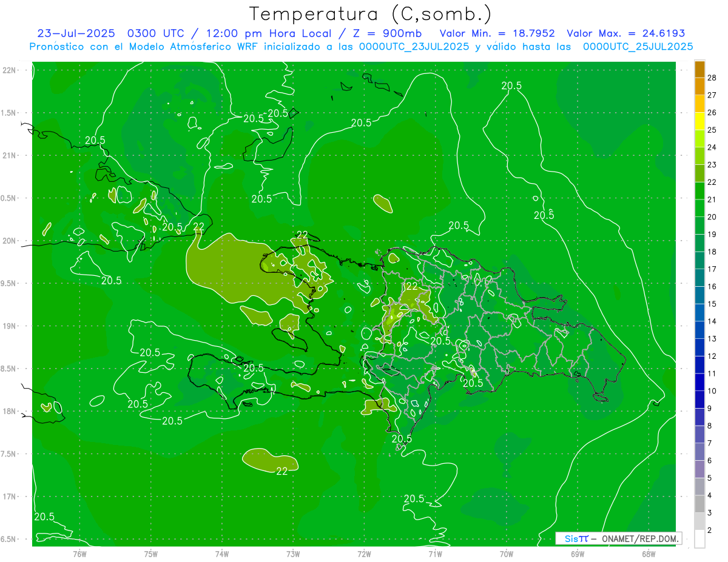The width and height of the screenshot is (728, 562).
Task: Click the title 'Temperatura (C,somb.)'
Action: tap(370, 14)
